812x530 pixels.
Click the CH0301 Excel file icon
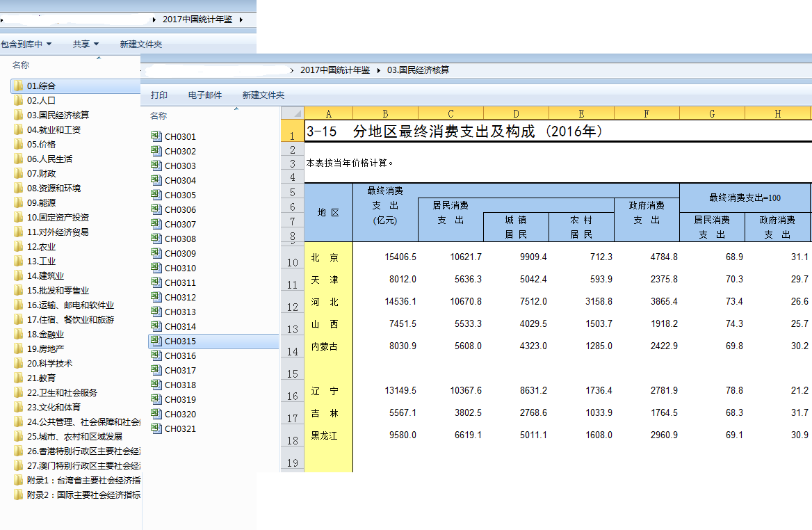point(156,137)
